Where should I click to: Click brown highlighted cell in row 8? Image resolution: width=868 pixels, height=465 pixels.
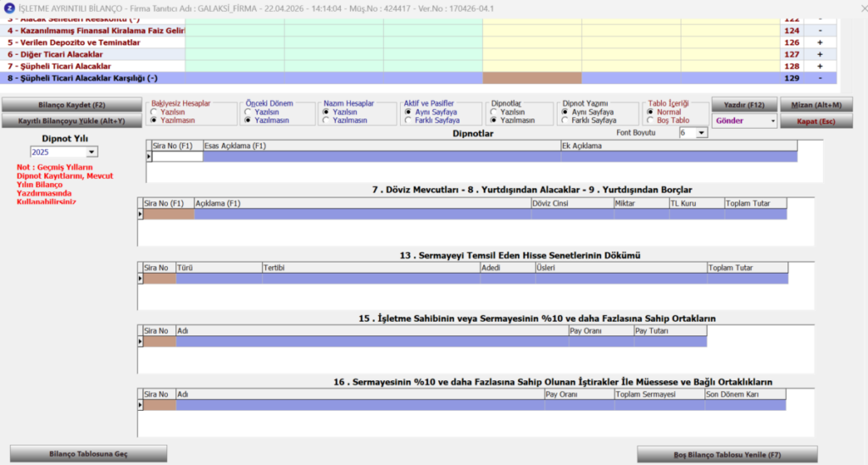[532, 78]
